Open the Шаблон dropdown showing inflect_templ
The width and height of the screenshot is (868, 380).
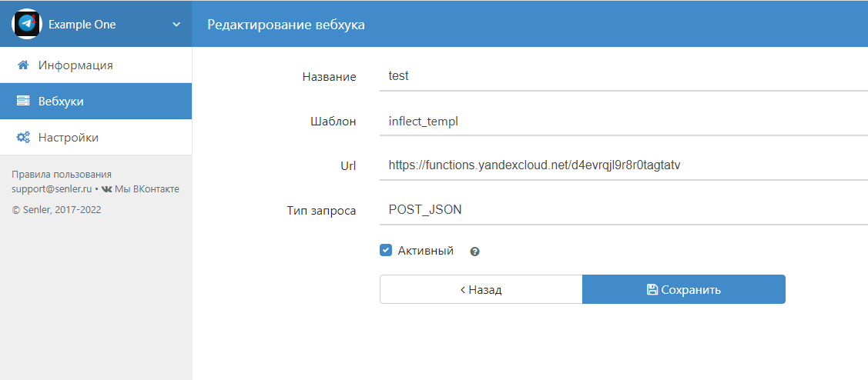[x=622, y=122]
